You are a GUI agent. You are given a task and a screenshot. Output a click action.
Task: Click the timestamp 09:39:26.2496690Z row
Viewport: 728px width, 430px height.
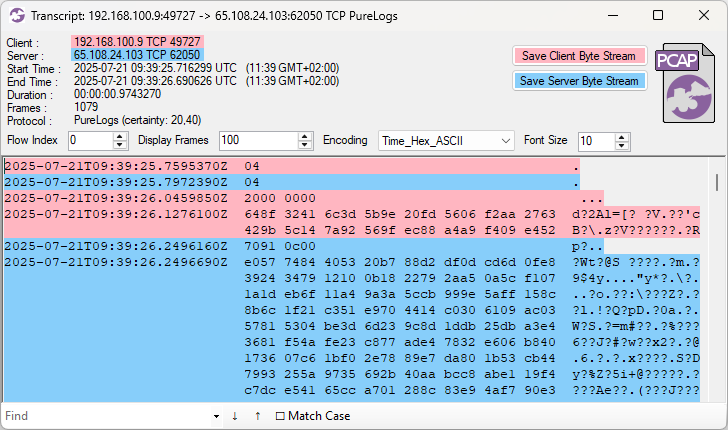(x=116, y=262)
